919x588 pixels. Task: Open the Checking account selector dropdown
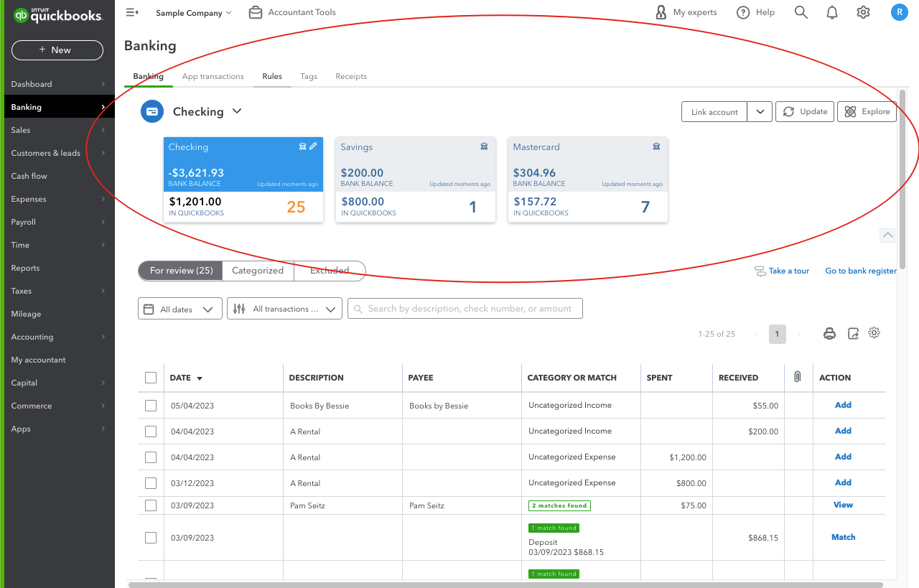pyautogui.click(x=237, y=111)
